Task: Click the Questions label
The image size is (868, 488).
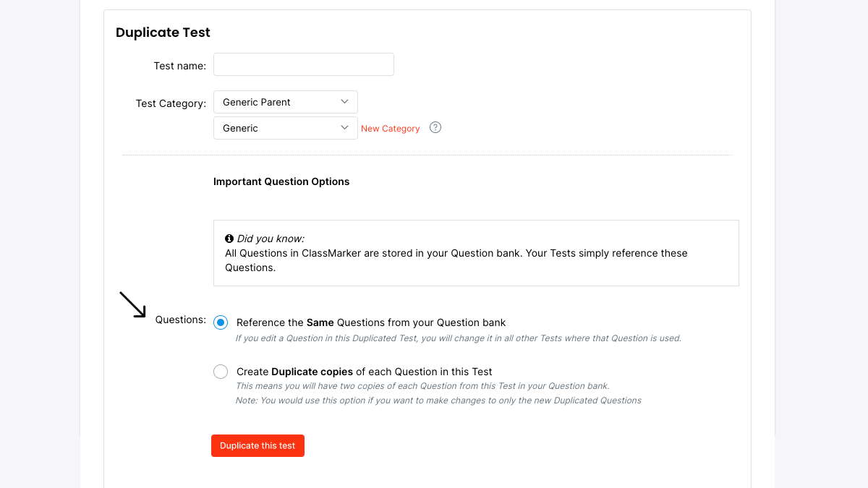Action: [x=180, y=320]
